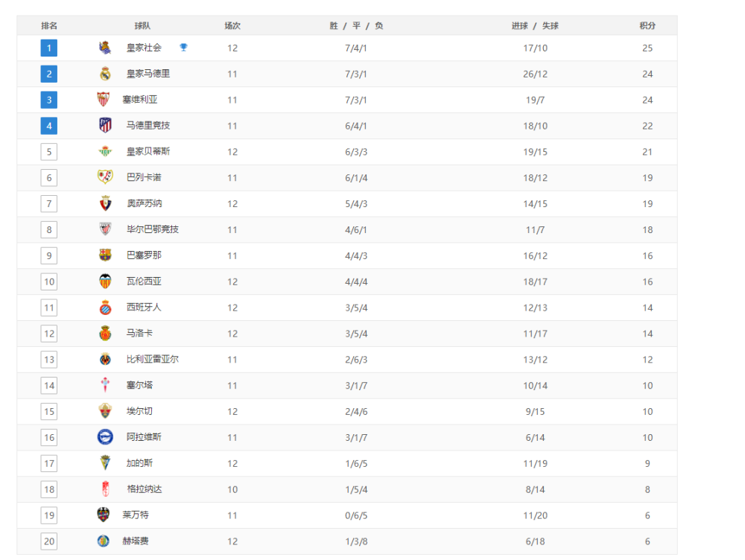
Task: Click the Alavés blue circular crest
Action: point(105,437)
